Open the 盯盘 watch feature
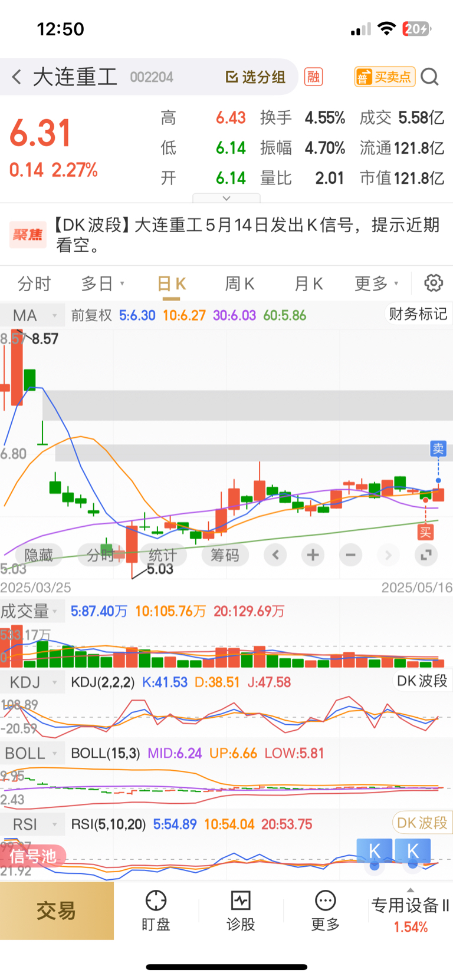Image resolution: width=453 pixels, height=980 pixels. (156, 910)
